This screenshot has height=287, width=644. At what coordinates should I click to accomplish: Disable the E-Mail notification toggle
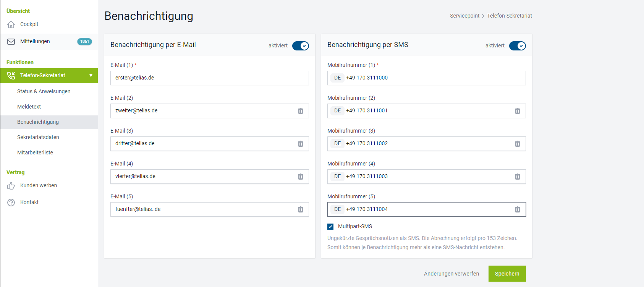pos(301,46)
